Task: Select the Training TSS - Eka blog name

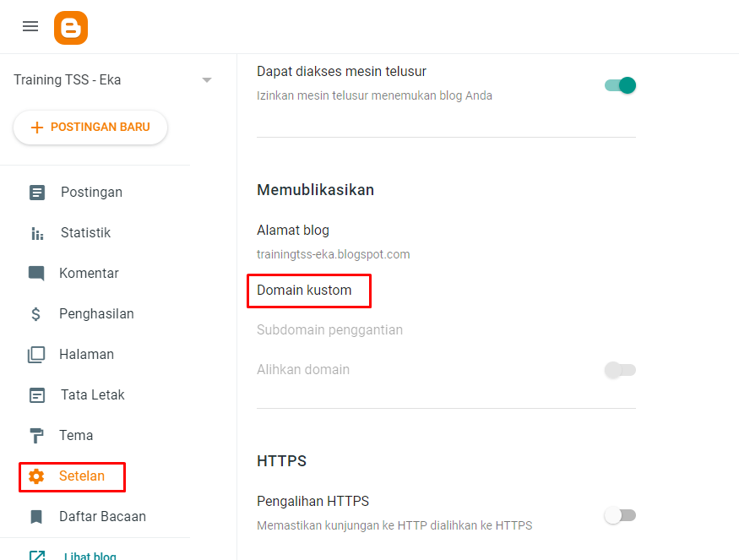Action: [68, 80]
